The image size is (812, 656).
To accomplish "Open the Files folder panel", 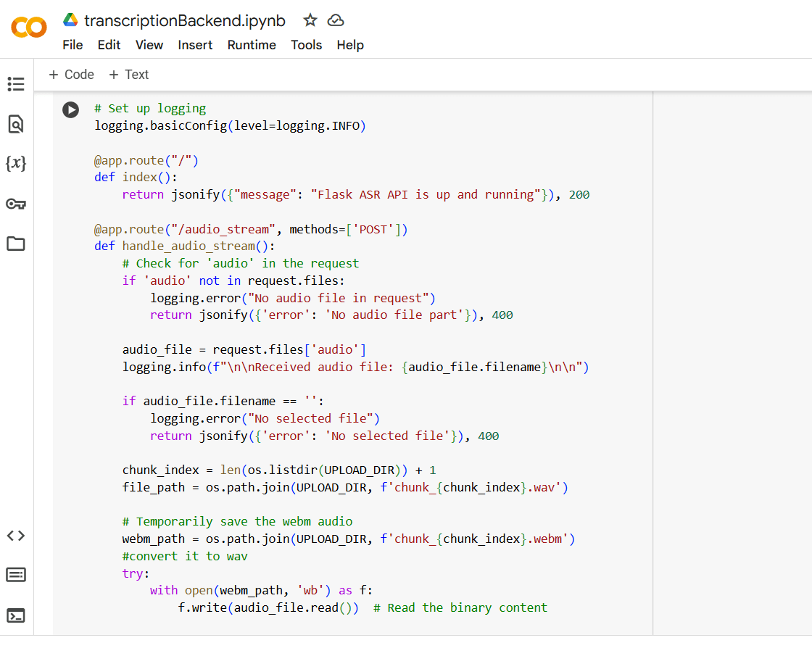I will 16,244.
